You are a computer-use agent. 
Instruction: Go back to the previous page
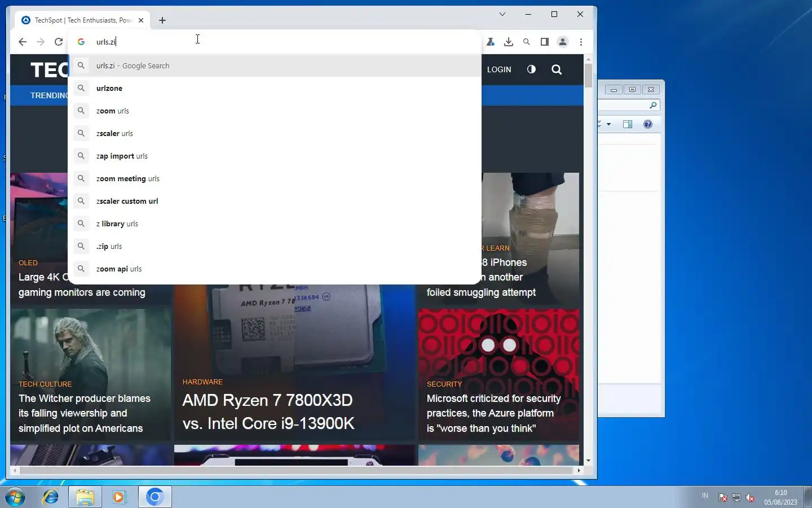pyautogui.click(x=23, y=42)
